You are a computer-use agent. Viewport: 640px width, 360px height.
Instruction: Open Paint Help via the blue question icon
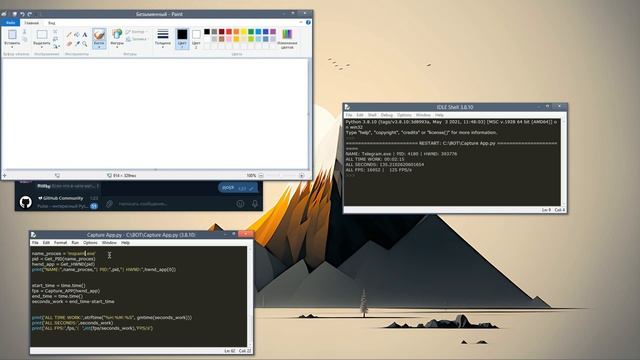coord(308,22)
